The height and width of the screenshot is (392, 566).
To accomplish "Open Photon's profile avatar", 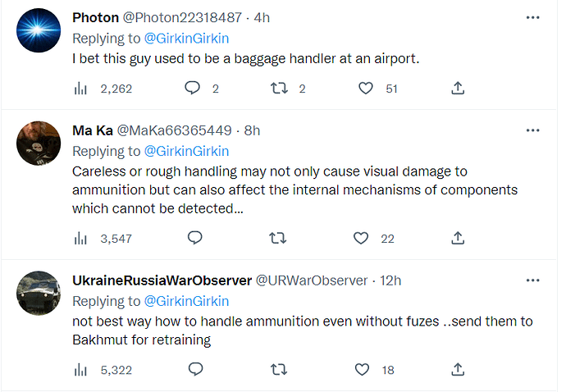I will [x=39, y=30].
